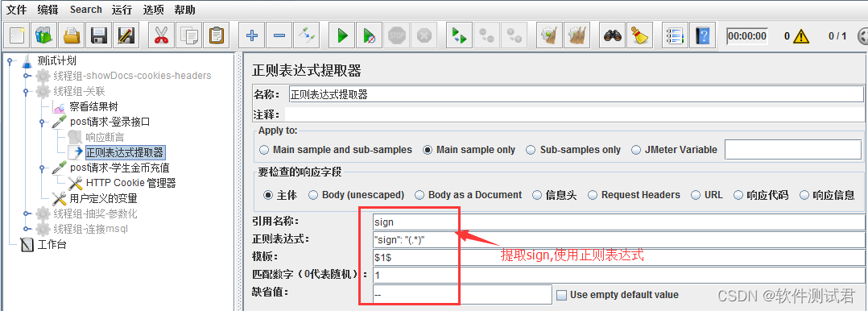This screenshot has width=868, height=311.
Task: Select Body as a Document radio
Action: (x=419, y=195)
